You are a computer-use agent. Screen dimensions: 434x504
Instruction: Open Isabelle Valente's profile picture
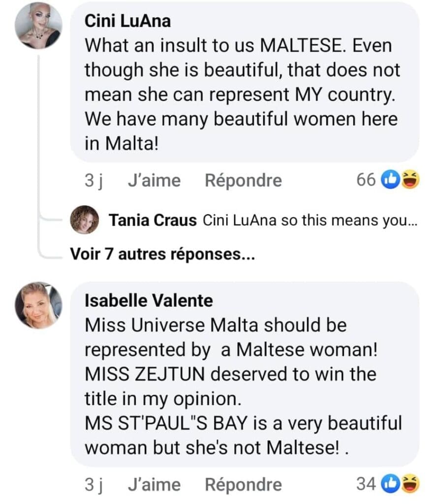click(38, 305)
